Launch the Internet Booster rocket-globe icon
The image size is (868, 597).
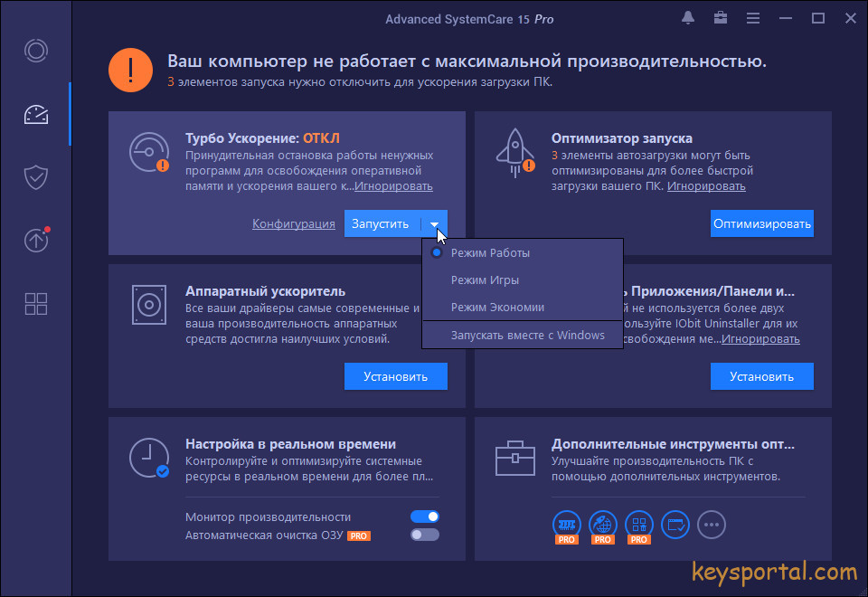(602, 524)
